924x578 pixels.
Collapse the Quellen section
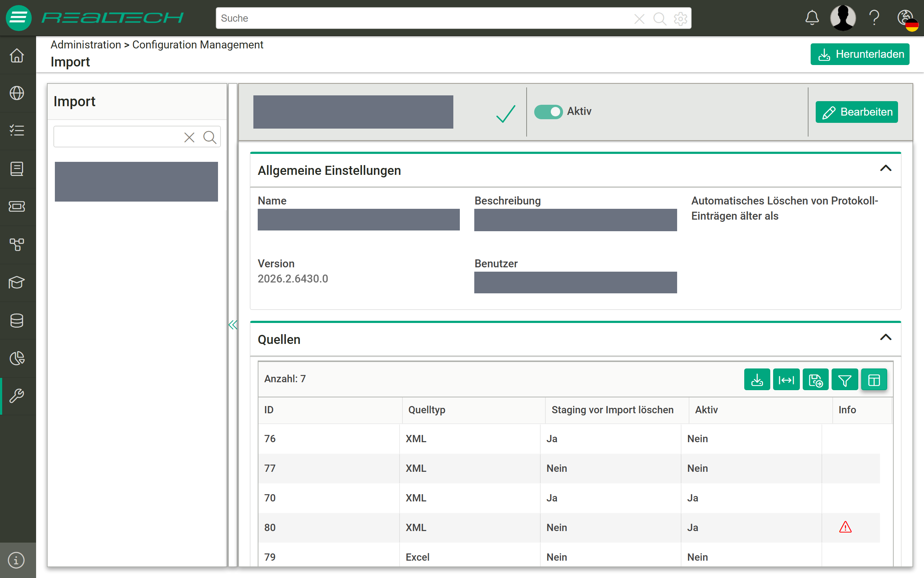coord(885,337)
